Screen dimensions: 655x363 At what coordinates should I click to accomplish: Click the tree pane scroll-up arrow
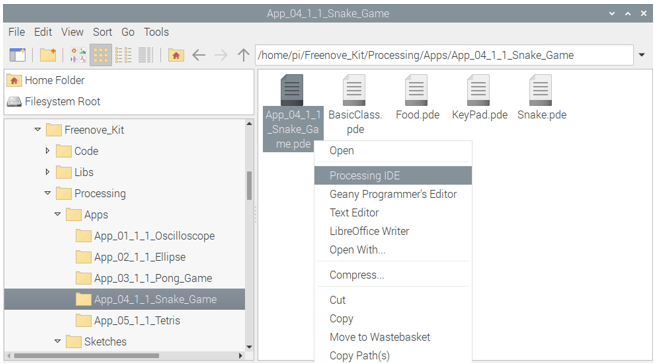249,124
